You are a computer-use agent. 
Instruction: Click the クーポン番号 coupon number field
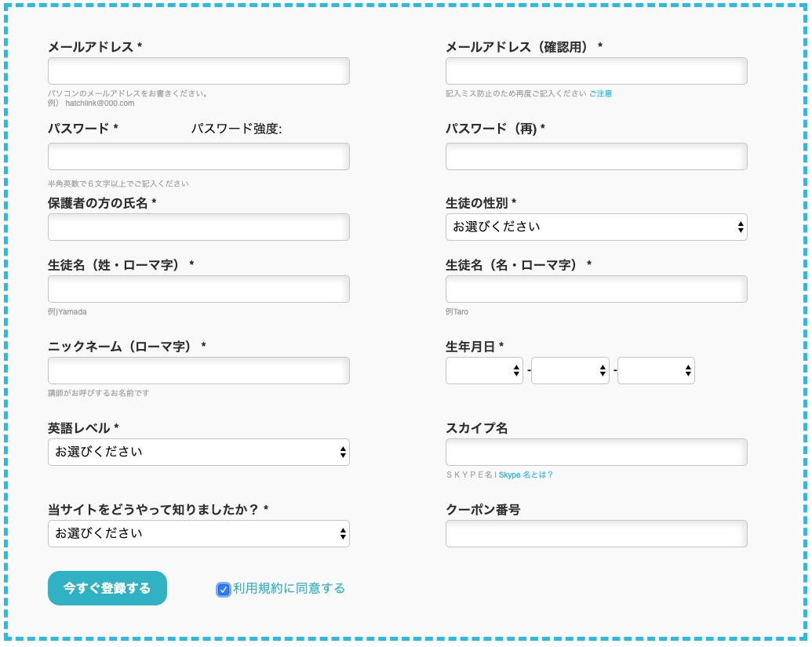[x=595, y=533]
